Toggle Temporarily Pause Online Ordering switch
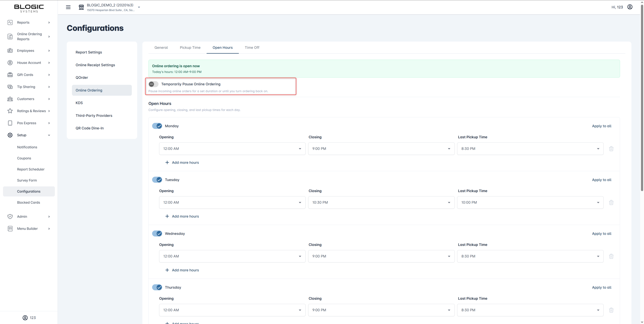The width and height of the screenshot is (644, 324). (153, 84)
